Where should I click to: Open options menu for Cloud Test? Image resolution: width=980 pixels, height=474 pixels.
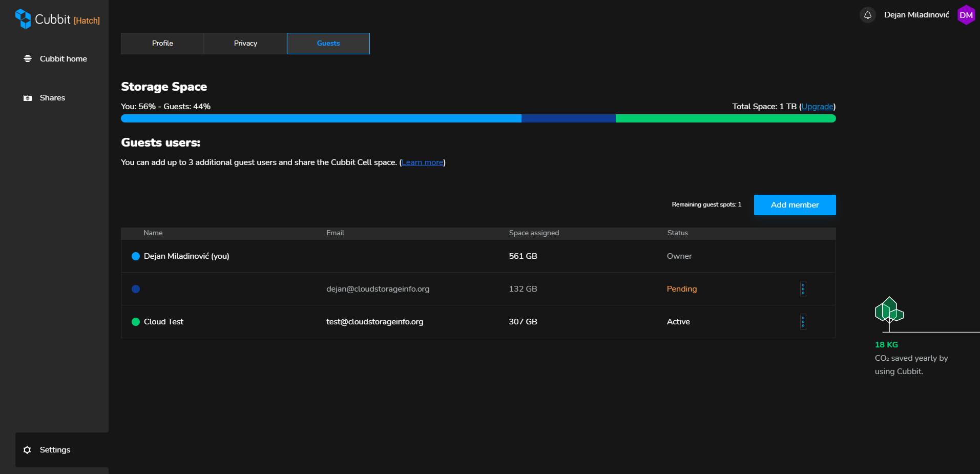[x=803, y=322]
